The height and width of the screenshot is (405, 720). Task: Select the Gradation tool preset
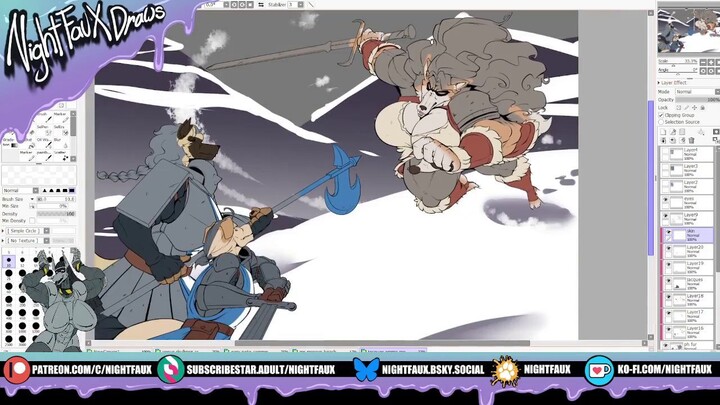10,142
